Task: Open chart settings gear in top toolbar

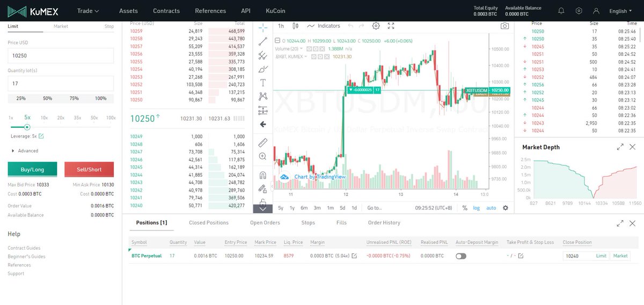Action: (x=376, y=26)
